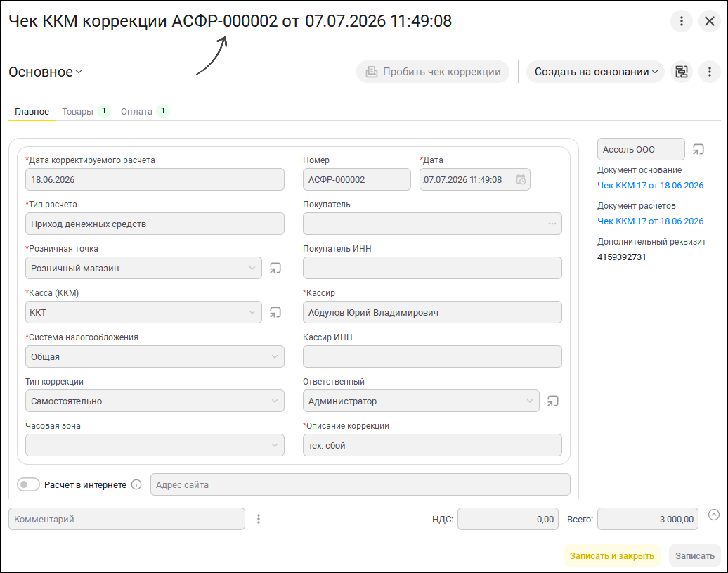This screenshot has width=728, height=573.
Task: Open the ККТ cash register card icon
Action: coord(275,312)
